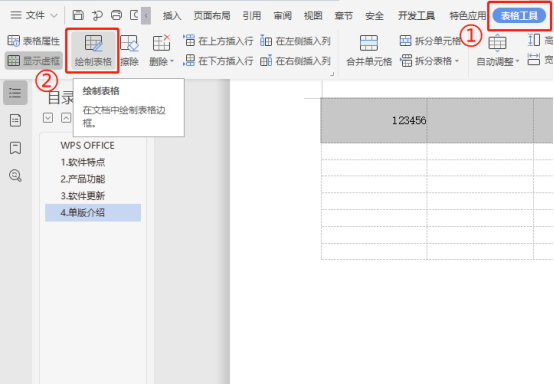Click the Merge Cells (合并单元格) icon
This screenshot has height=384, width=554.
coord(369,51)
